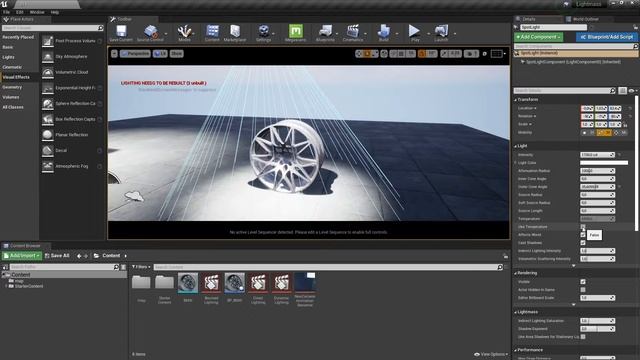
Task: Select Sky Atmosphere actor icon
Action: tap(48, 57)
